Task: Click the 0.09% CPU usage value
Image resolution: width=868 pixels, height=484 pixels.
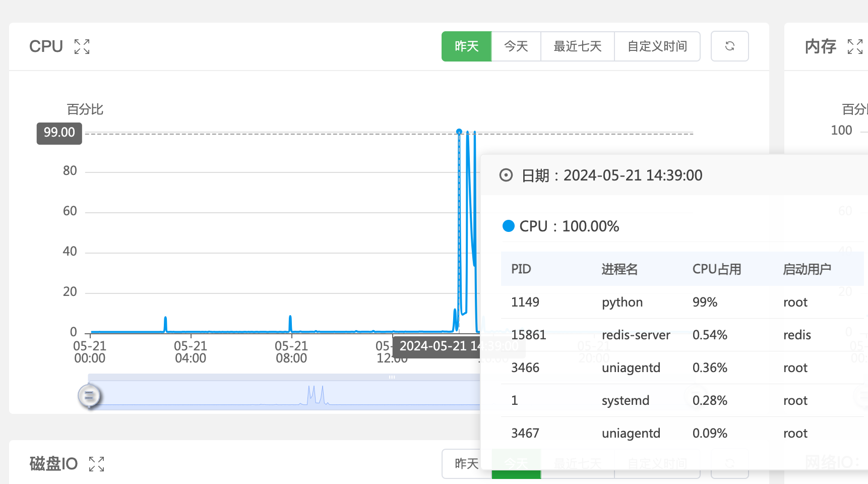Action: [710, 433]
